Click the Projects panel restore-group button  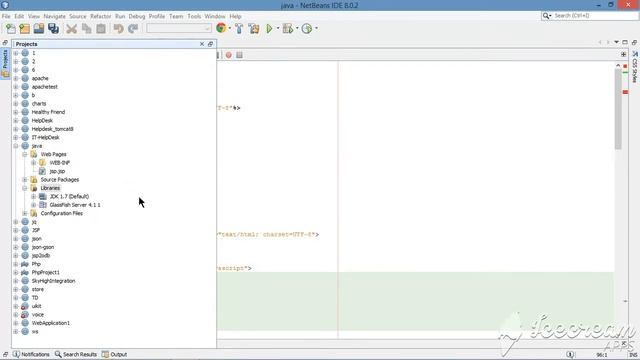pos(211,44)
